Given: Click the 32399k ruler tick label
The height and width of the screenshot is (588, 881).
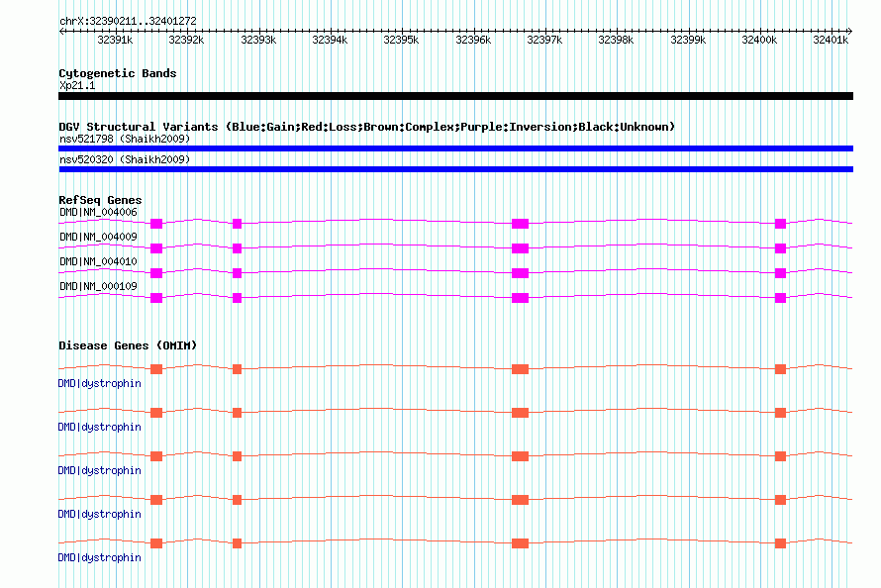Looking at the screenshot, I should pyautogui.click(x=688, y=40).
